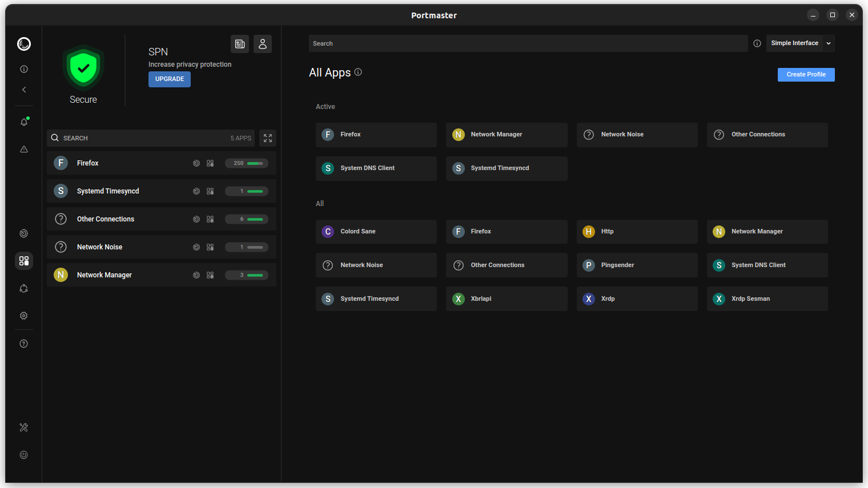Image resolution: width=868 pixels, height=488 pixels.
Task: Click the help question mark sidebar icon
Action: tap(24, 344)
